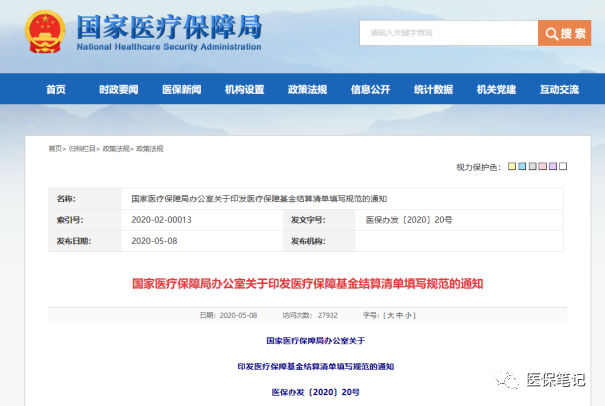Viewport: 605px width, 406px height.
Task: Click the orange 搜索 search button
Action: pyautogui.click(x=564, y=33)
